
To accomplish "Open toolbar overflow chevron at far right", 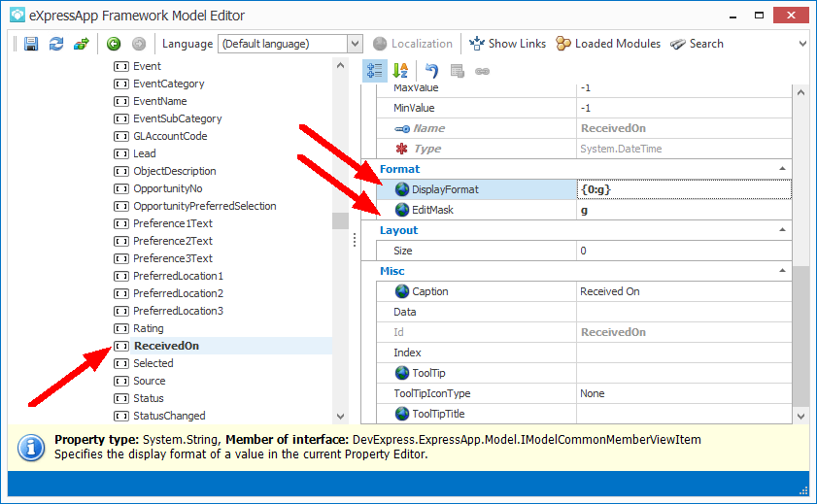I will coord(802,44).
